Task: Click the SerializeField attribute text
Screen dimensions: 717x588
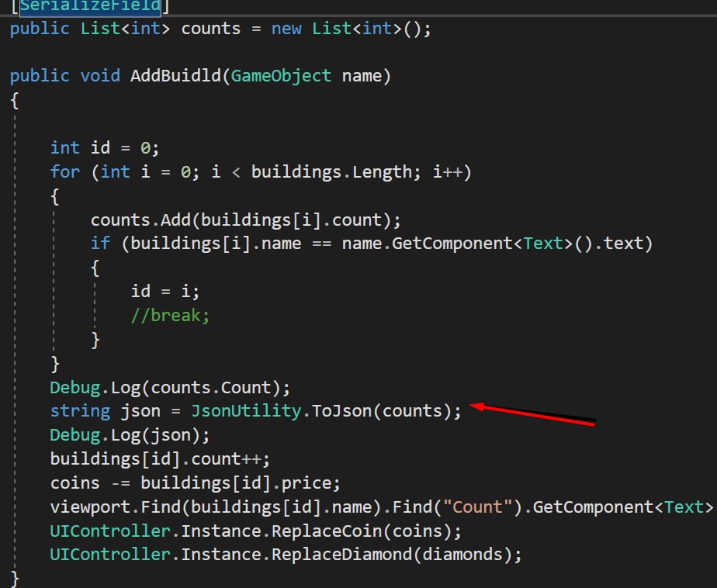Action: (x=91, y=6)
